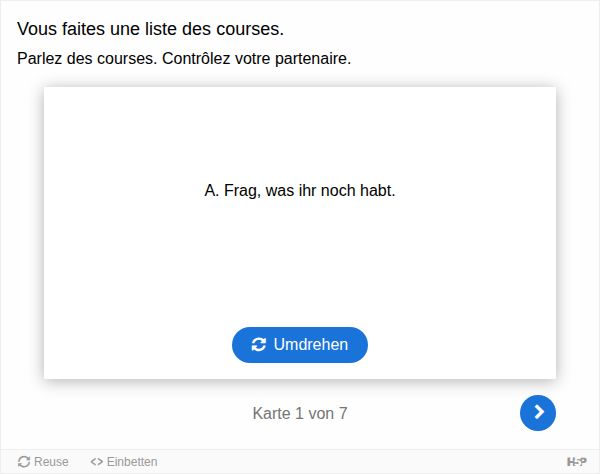
Task: Click the Umdrehen flip button
Action: pos(300,345)
